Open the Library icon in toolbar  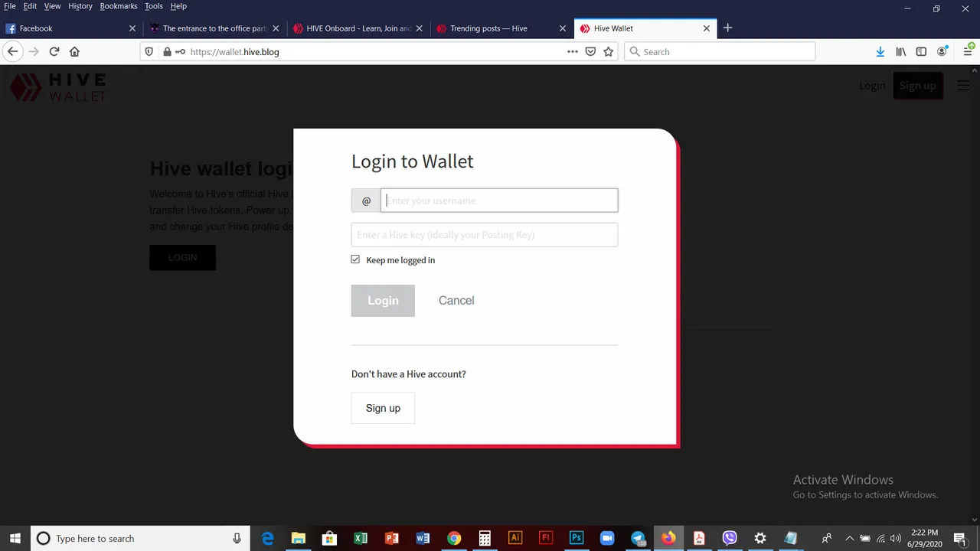click(x=901, y=51)
